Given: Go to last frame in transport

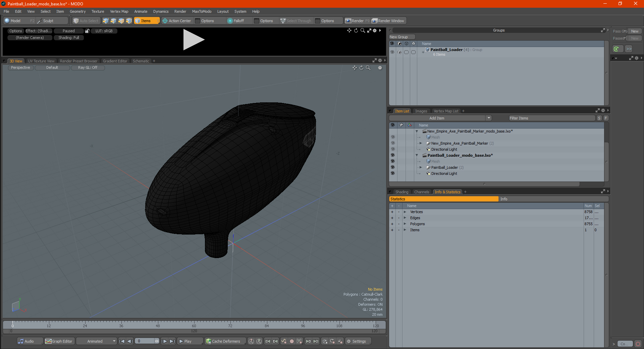Looking at the screenshot, I should coord(172,341).
